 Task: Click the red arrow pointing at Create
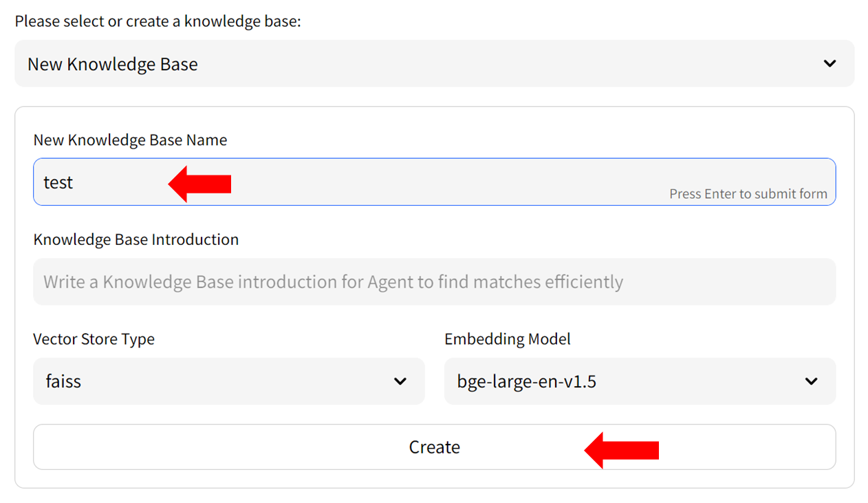click(x=622, y=450)
